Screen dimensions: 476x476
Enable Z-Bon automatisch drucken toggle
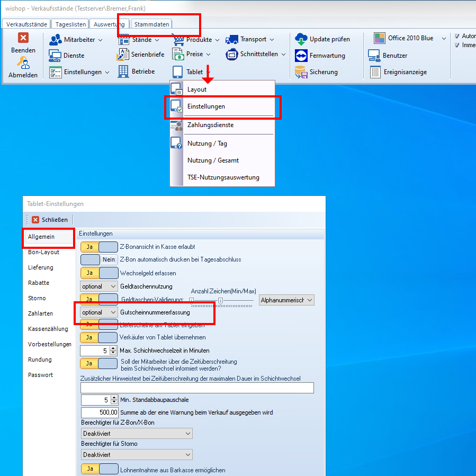click(99, 259)
